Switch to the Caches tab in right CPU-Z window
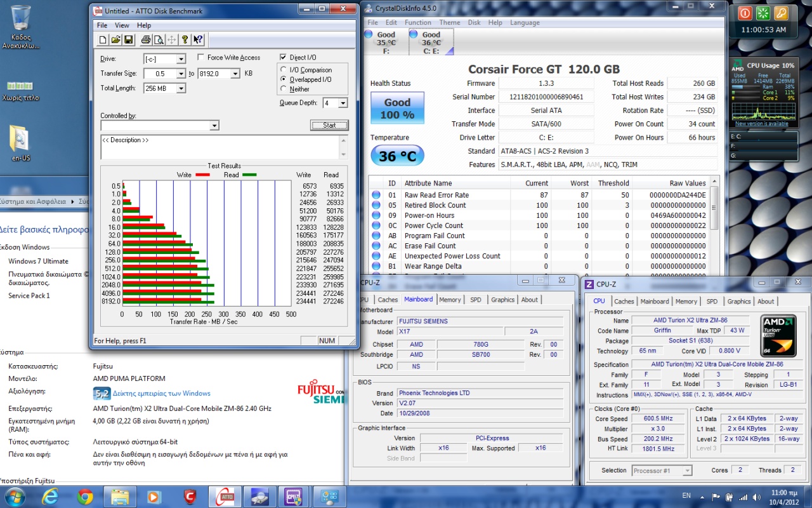This screenshot has height=508, width=812. [x=624, y=302]
